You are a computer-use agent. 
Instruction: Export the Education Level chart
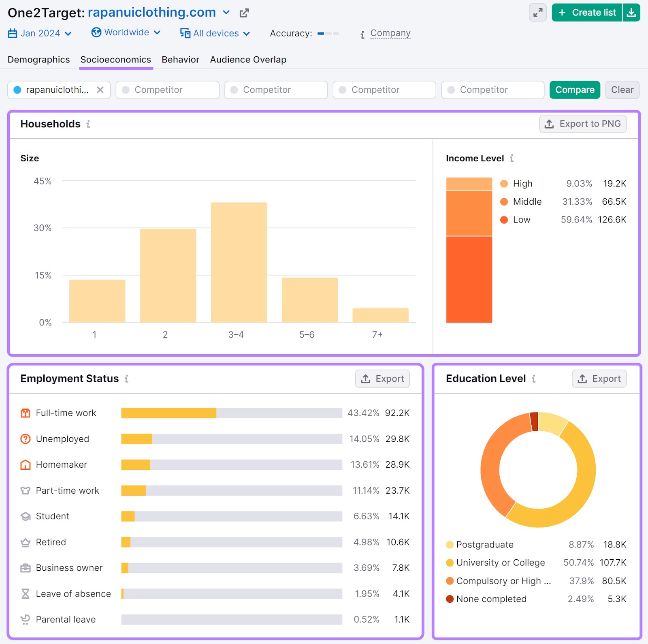tap(599, 379)
